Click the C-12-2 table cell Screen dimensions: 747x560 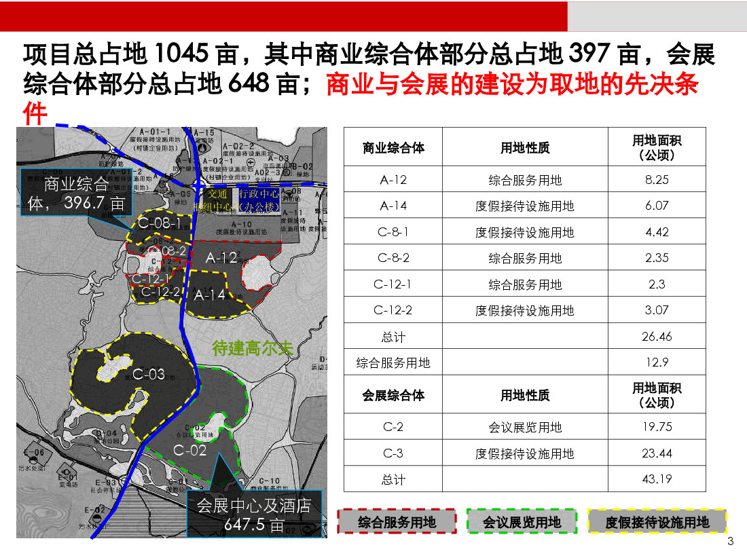[x=393, y=310]
